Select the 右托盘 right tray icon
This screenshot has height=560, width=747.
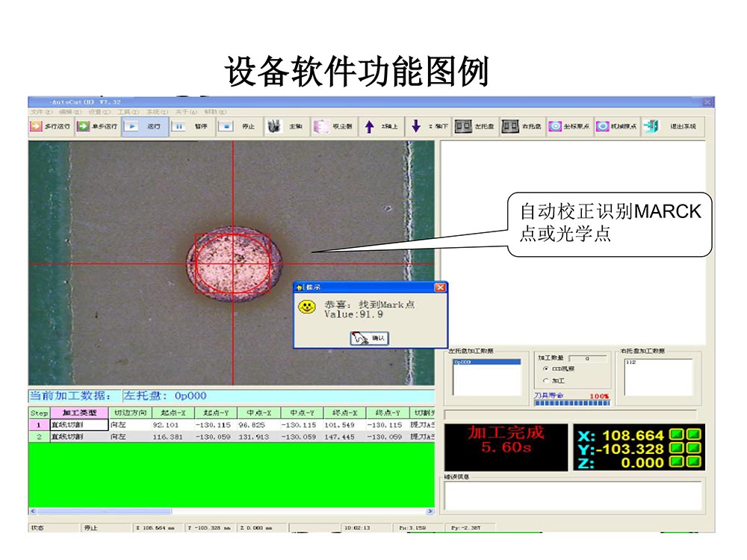(x=510, y=126)
